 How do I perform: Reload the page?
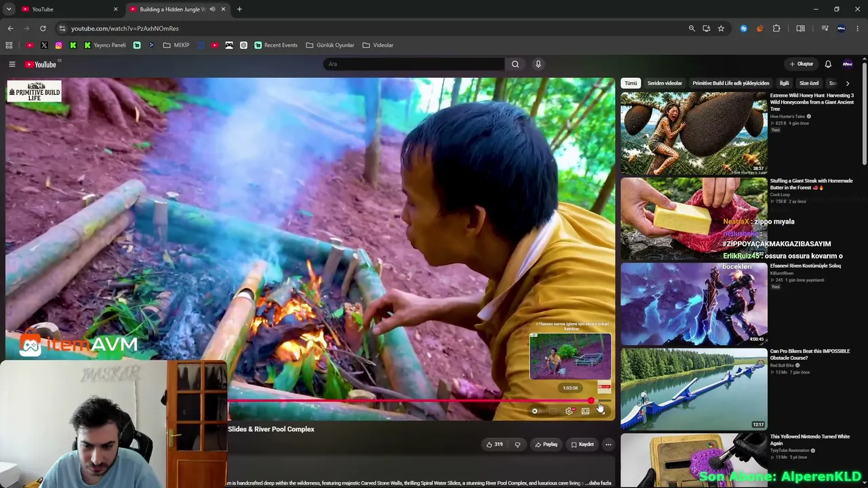click(x=43, y=28)
